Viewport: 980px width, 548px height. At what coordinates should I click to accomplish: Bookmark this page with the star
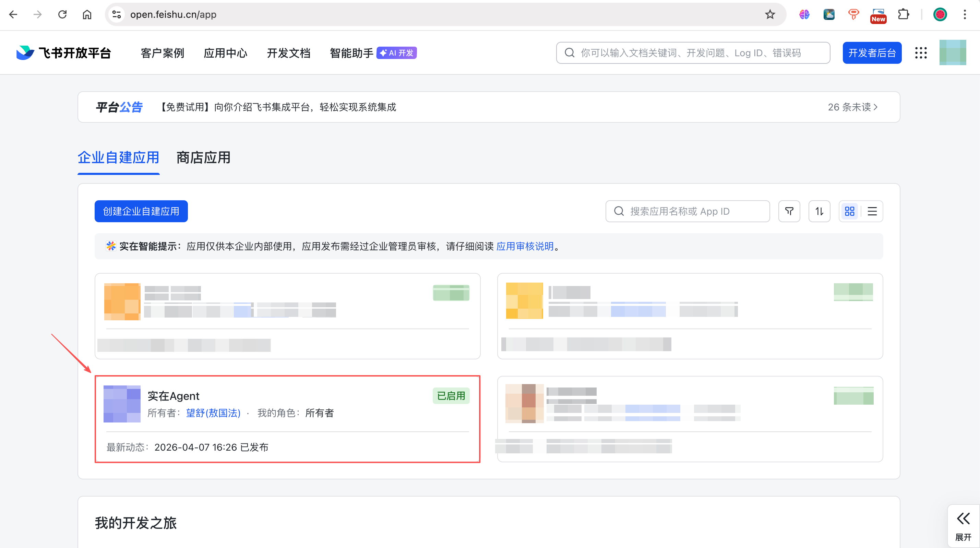(x=770, y=14)
